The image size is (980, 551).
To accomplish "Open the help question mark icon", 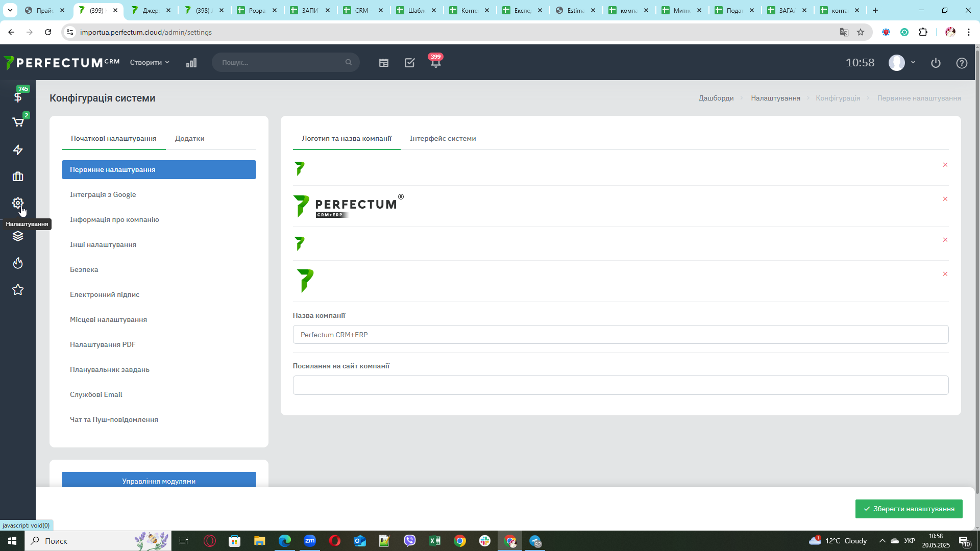I will point(962,63).
